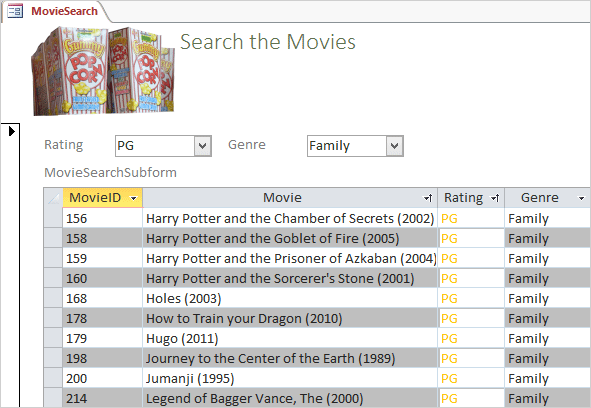
Task: Expand the MovieID column filter arrow
Action: click(x=133, y=198)
